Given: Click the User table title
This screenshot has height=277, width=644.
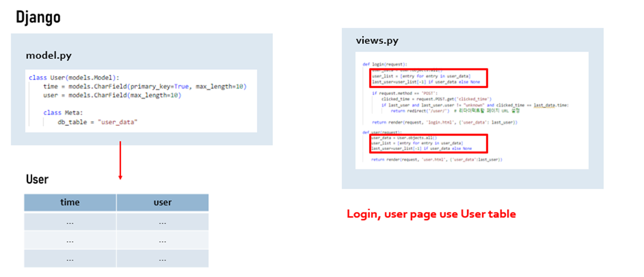Looking at the screenshot, I should point(37,179).
